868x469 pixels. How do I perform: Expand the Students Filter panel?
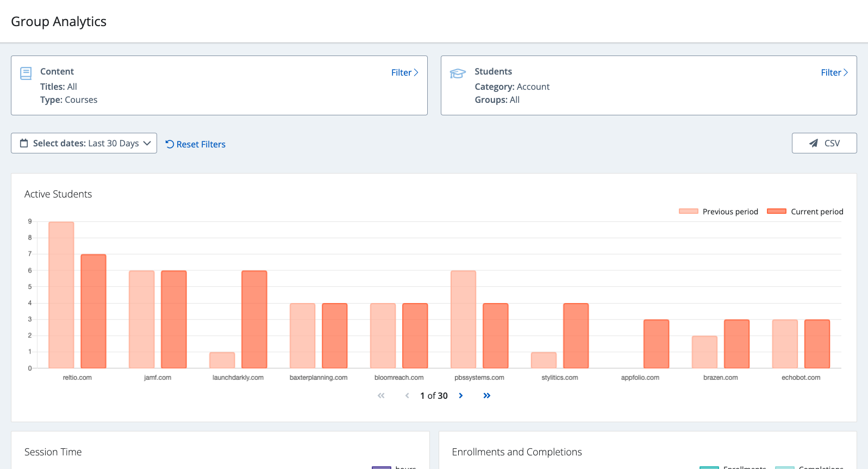pyautogui.click(x=834, y=73)
